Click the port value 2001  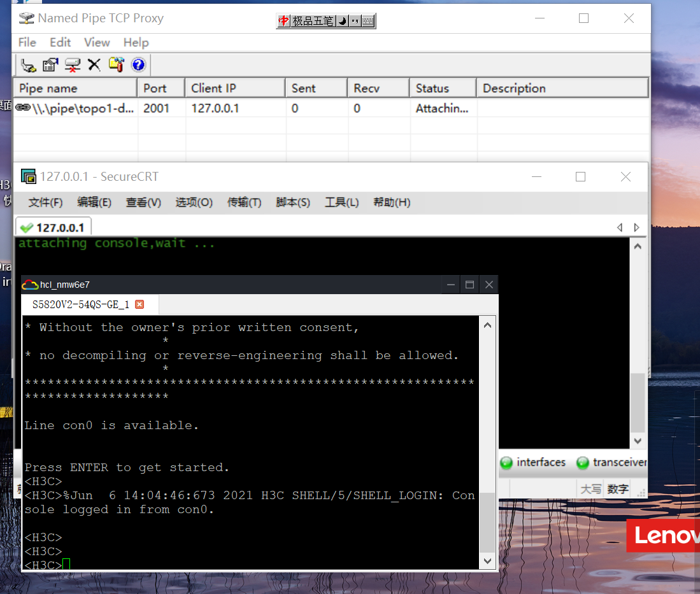pos(156,108)
